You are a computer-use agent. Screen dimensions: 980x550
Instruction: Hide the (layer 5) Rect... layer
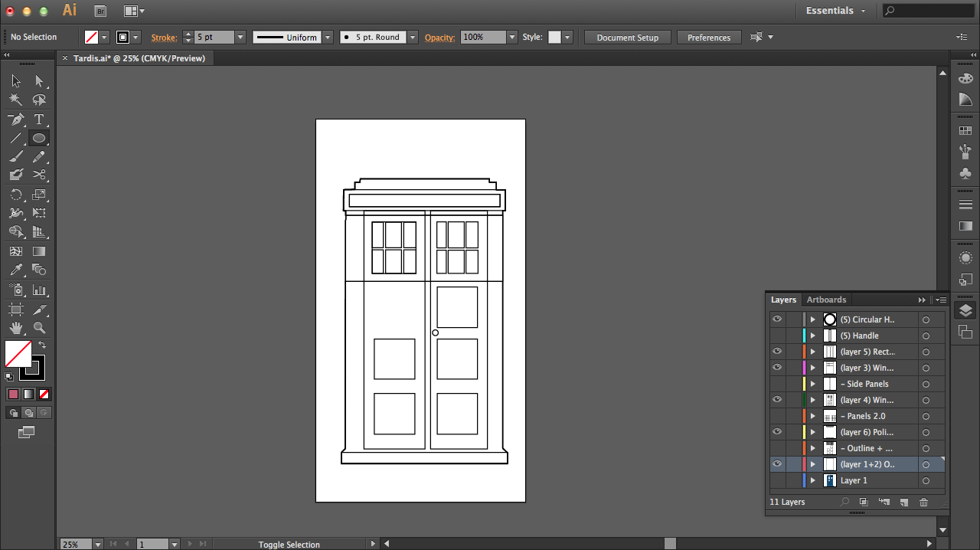[777, 352]
